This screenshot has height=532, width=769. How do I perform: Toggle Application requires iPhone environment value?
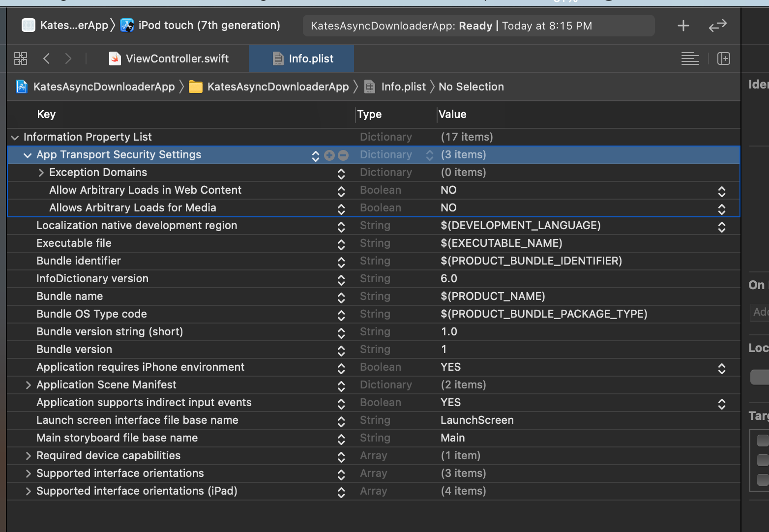tap(722, 368)
